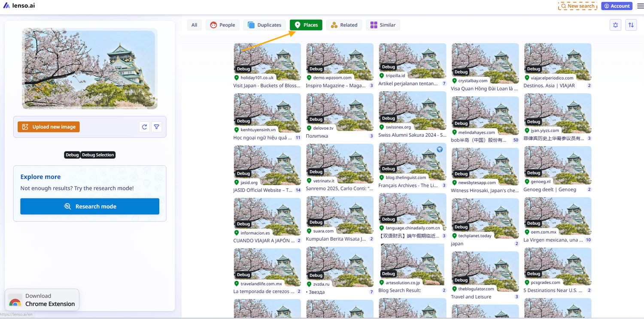This screenshot has width=644, height=319.
Task: Enable the Debug Selection toggle
Action: (98, 155)
